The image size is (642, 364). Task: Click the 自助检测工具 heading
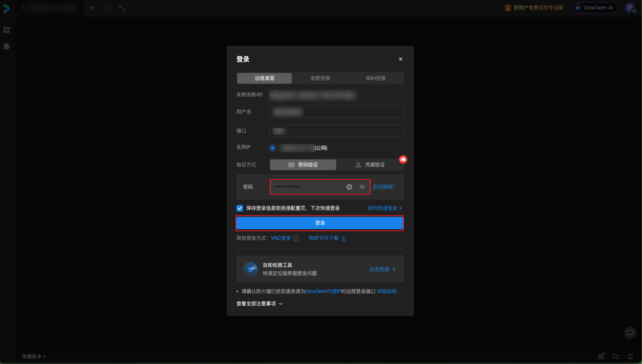pyautogui.click(x=277, y=265)
